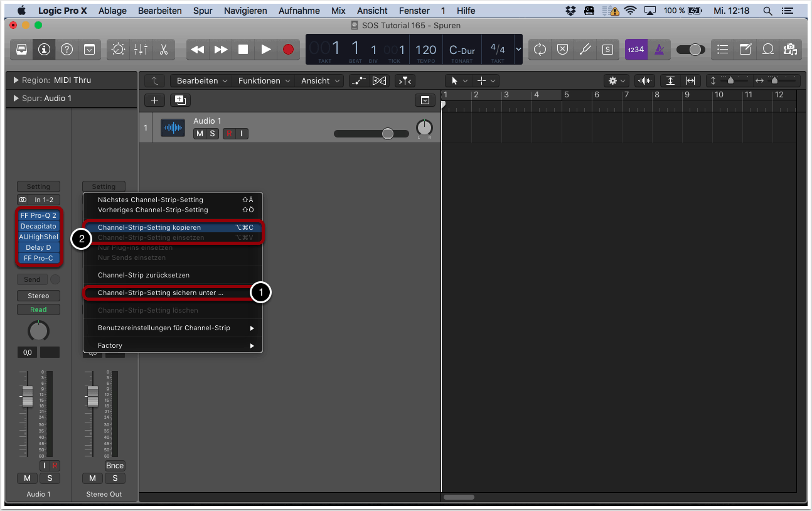Image resolution: width=812 pixels, height=511 pixels.
Task: Click the Bnce button on Stereo Out
Action: point(115,466)
